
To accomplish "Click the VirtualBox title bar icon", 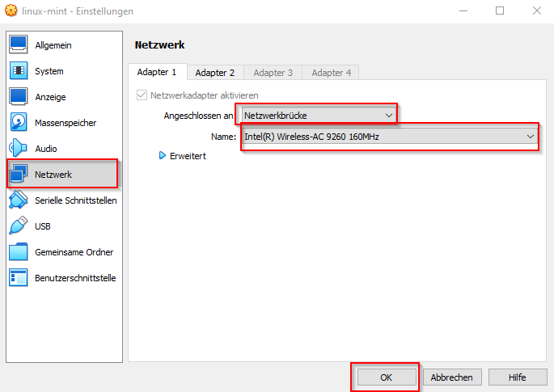I will (11, 11).
